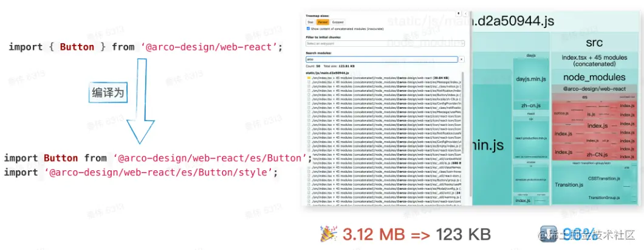The height and width of the screenshot is (250, 644).
Task: Collapse the sidebar with the left chevron
Action: coord(465,13)
